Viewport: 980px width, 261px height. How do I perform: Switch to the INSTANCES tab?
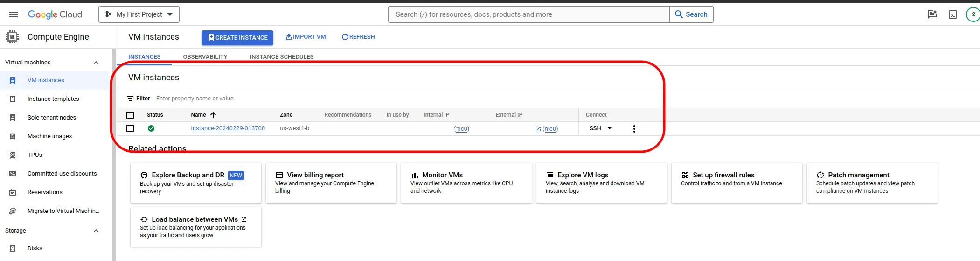(x=145, y=57)
